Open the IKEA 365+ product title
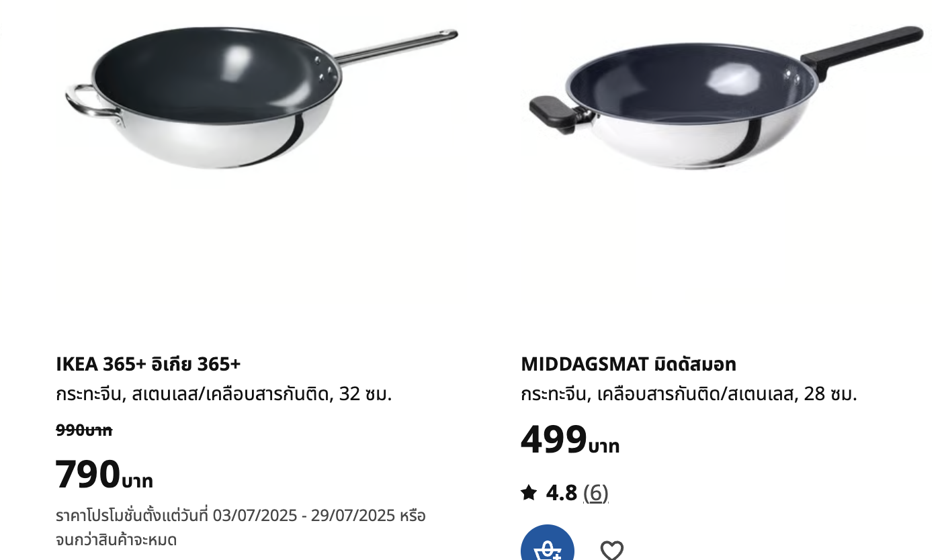The height and width of the screenshot is (560, 946). 148,364
